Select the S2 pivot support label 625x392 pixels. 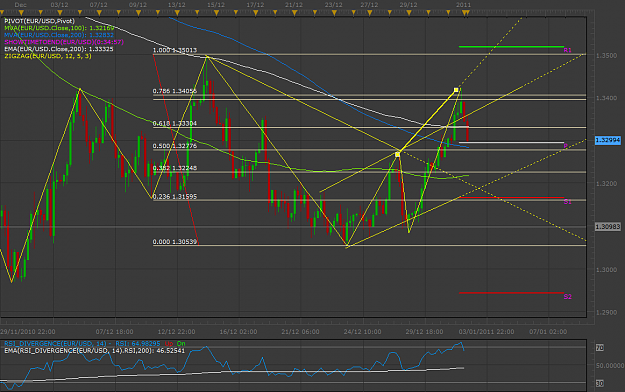tap(568, 296)
